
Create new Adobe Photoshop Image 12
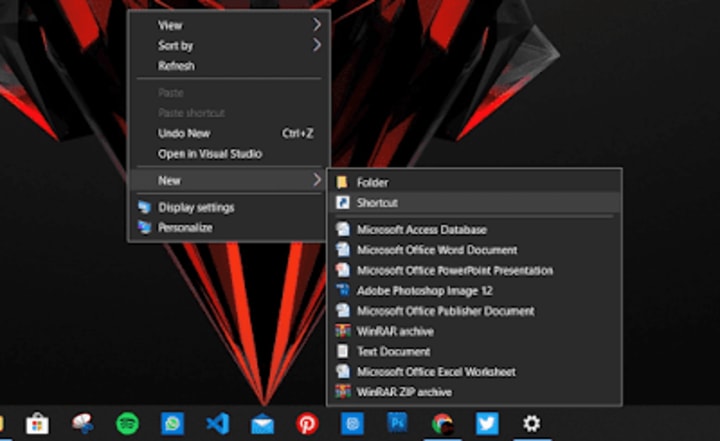point(474,290)
